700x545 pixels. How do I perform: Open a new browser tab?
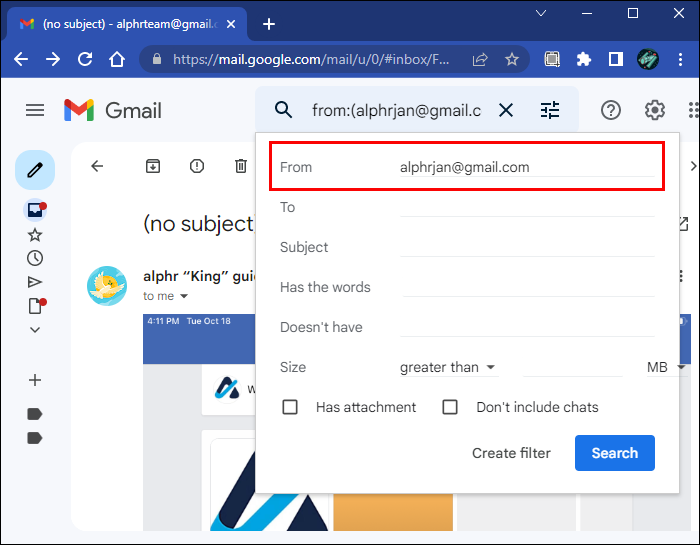click(x=269, y=24)
